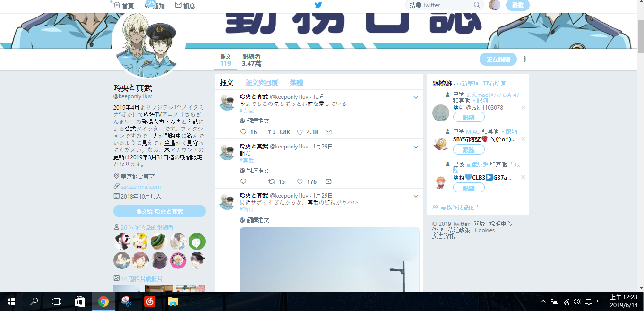Click 查看所有 in who-to-follow panel

pyautogui.click(x=494, y=83)
